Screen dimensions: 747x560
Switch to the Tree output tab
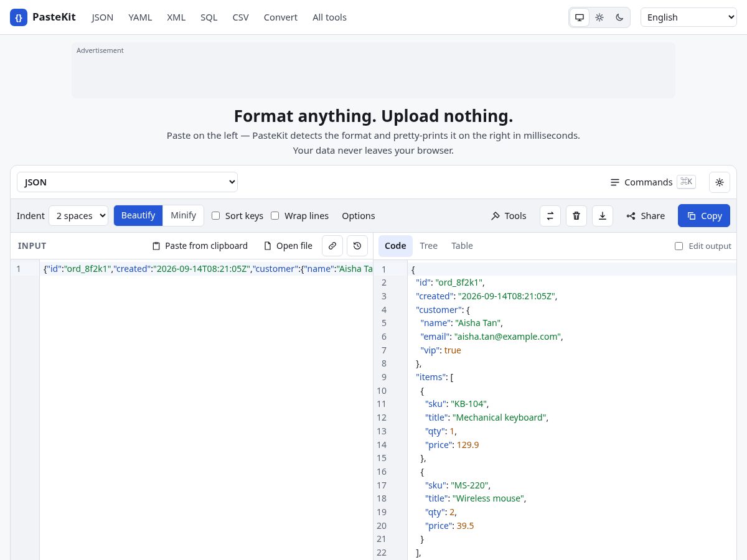(x=429, y=246)
